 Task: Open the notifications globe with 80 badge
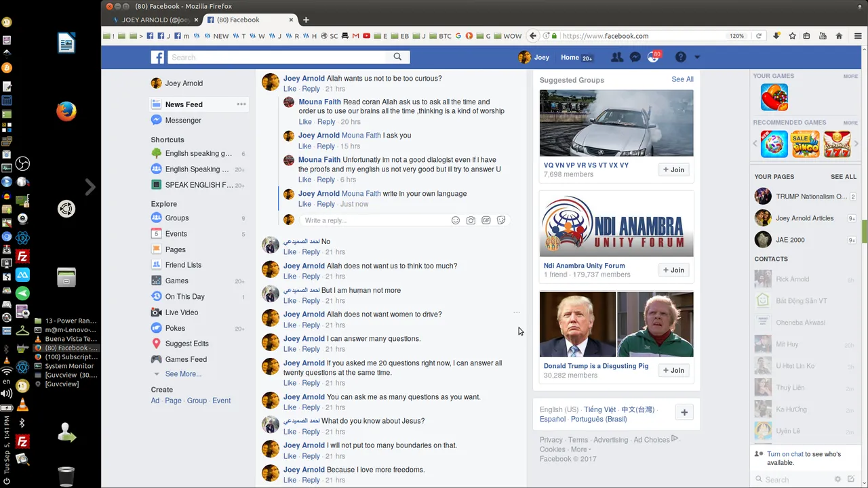coord(653,58)
